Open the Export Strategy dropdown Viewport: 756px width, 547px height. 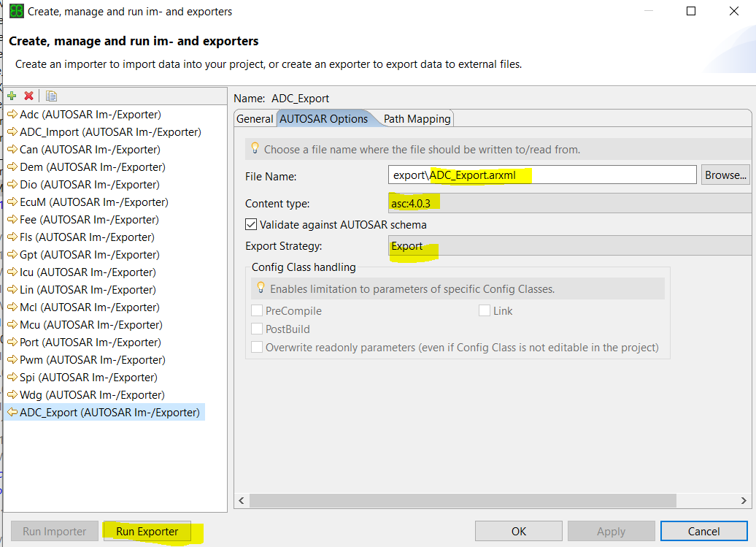(571, 245)
